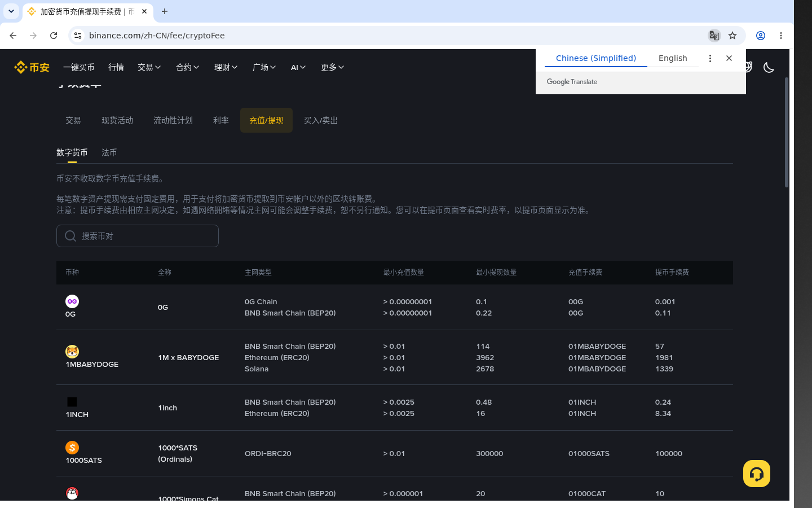Click the 100000 withdrawal fee value
This screenshot has height=508, width=812.
[x=669, y=453]
